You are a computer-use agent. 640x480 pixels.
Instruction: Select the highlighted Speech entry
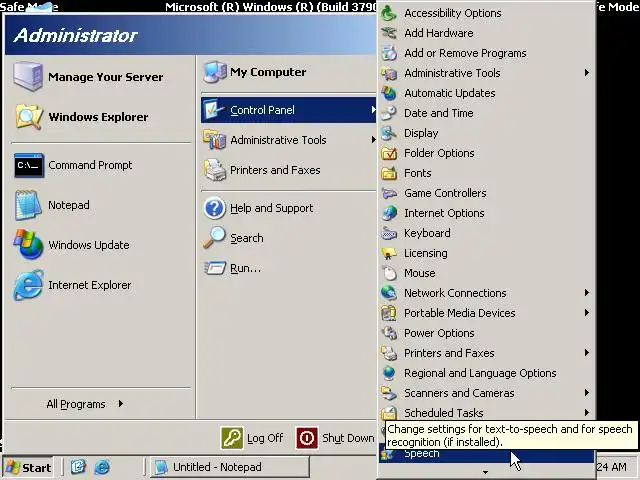[x=487, y=455]
